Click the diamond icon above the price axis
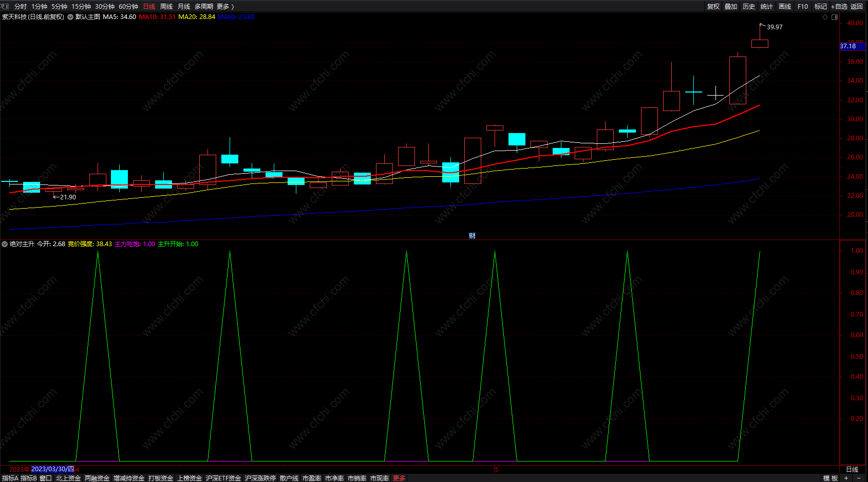The image size is (868, 482). tap(825, 17)
